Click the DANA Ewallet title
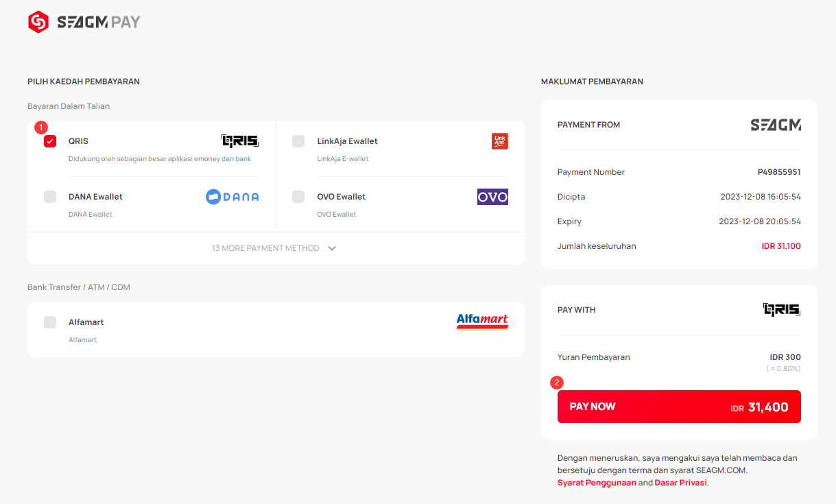This screenshot has height=504, width=836. tap(95, 197)
